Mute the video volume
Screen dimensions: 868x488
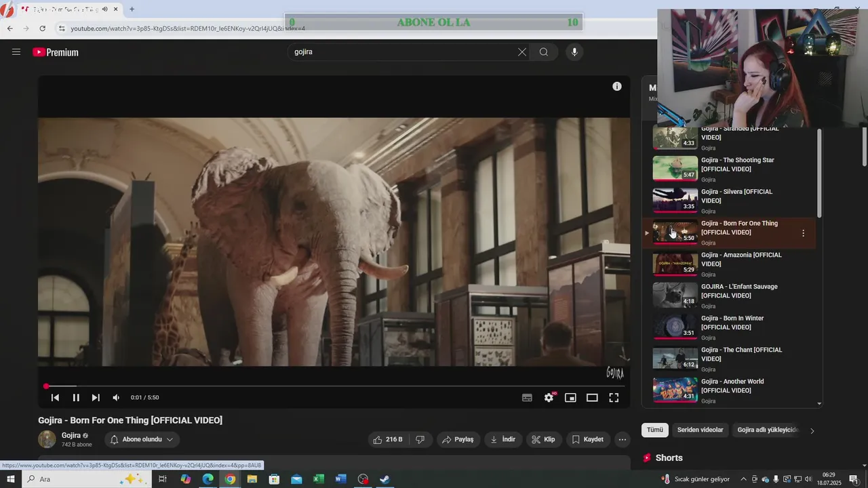point(116,398)
